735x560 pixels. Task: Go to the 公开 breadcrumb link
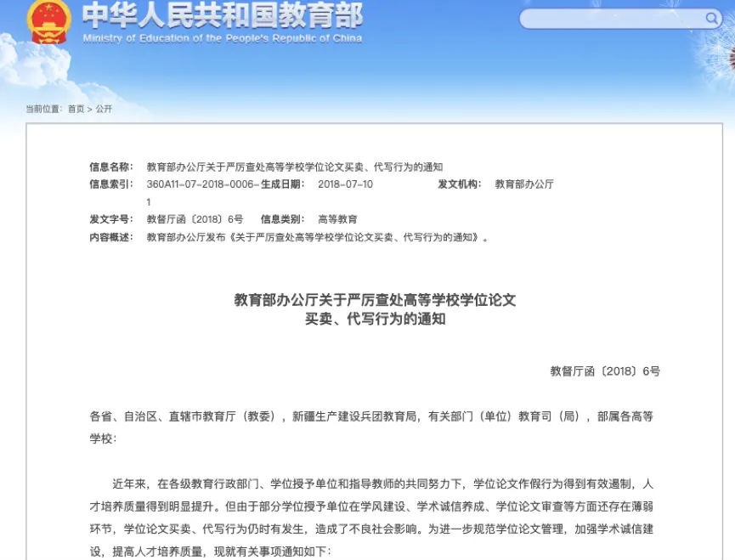point(104,109)
